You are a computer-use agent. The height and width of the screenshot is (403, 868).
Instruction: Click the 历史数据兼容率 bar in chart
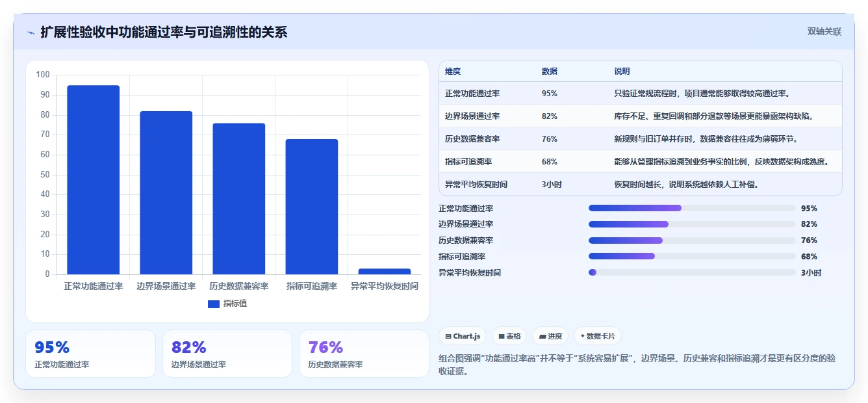[x=239, y=199]
